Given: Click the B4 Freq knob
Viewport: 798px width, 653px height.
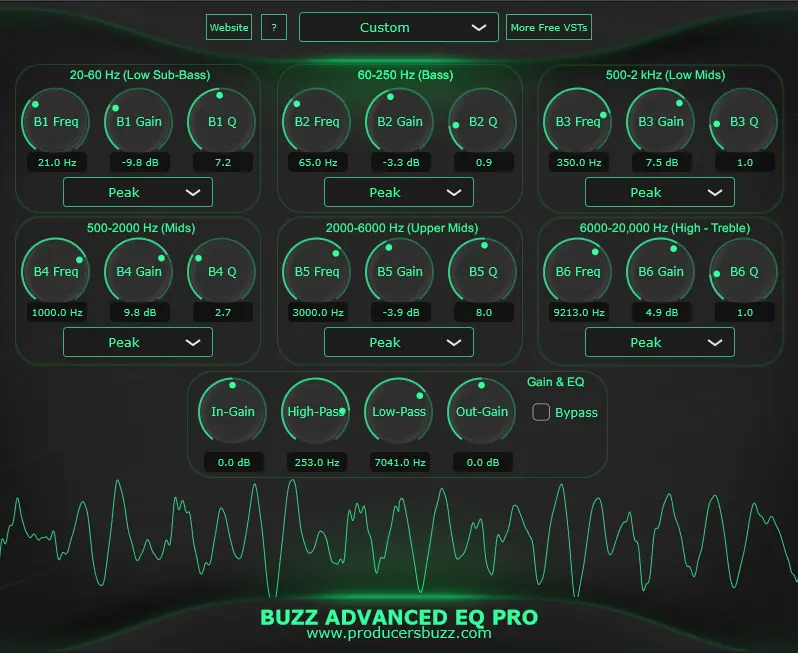Looking at the screenshot, I should point(56,271).
